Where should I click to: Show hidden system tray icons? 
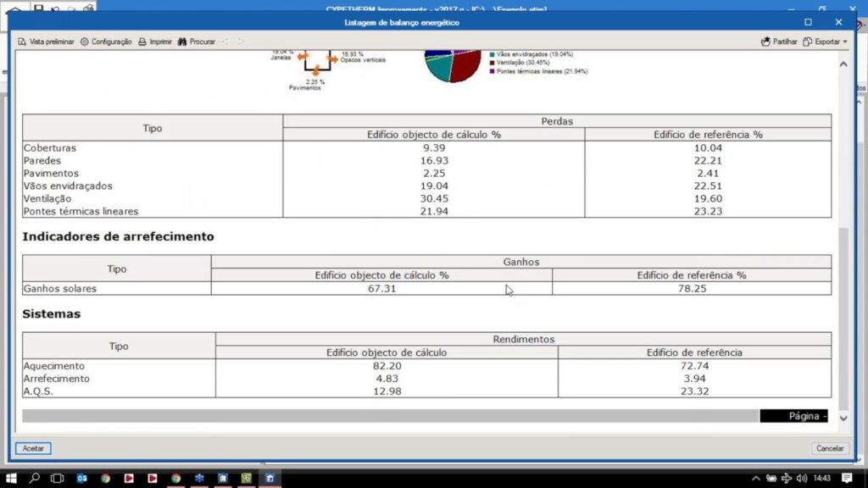[x=754, y=479]
